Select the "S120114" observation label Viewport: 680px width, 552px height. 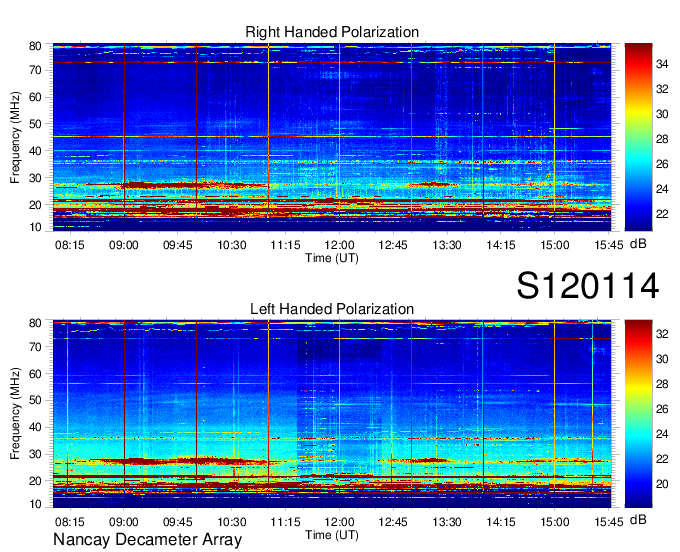(x=588, y=286)
